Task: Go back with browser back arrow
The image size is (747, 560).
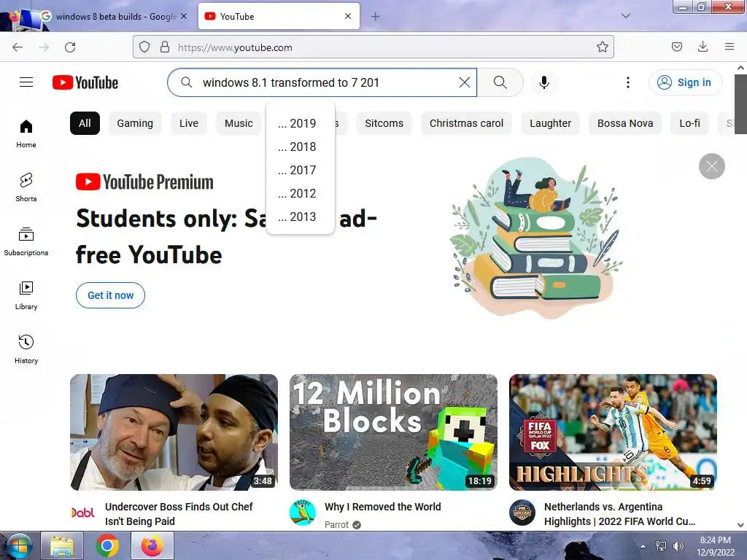Action: (18, 47)
